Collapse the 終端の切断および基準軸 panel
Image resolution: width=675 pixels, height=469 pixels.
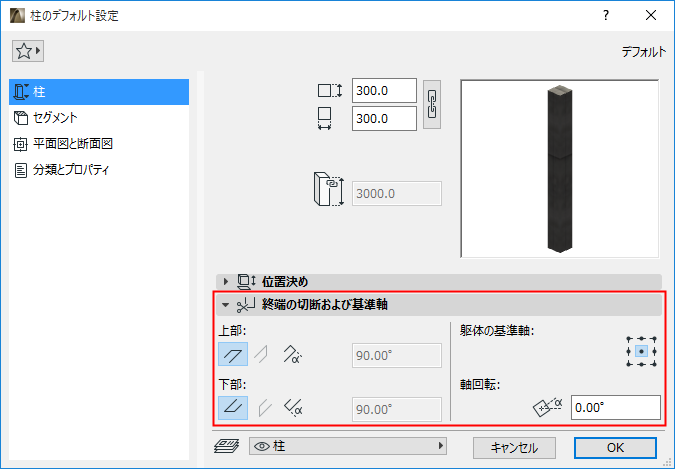225,305
